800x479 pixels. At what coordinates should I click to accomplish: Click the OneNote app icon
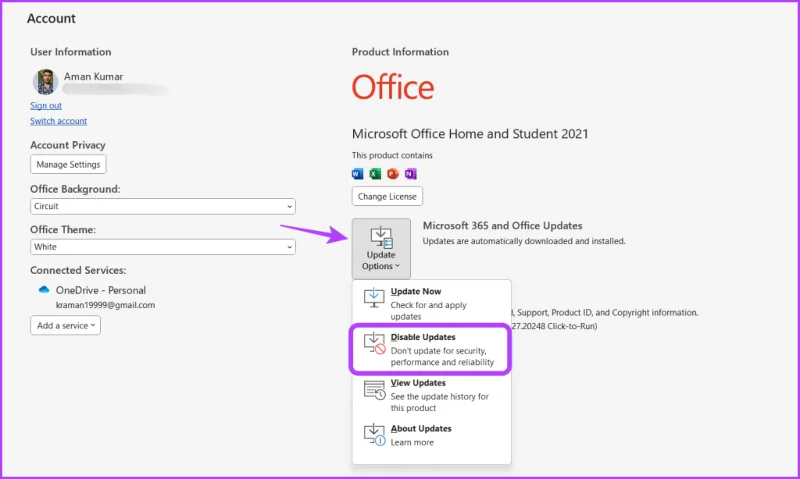pyautogui.click(x=410, y=174)
